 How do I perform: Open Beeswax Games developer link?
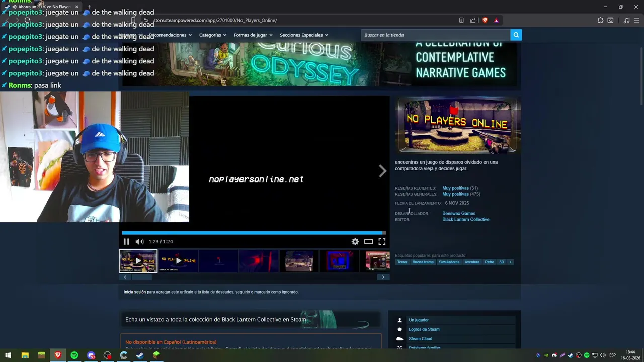pos(459,213)
